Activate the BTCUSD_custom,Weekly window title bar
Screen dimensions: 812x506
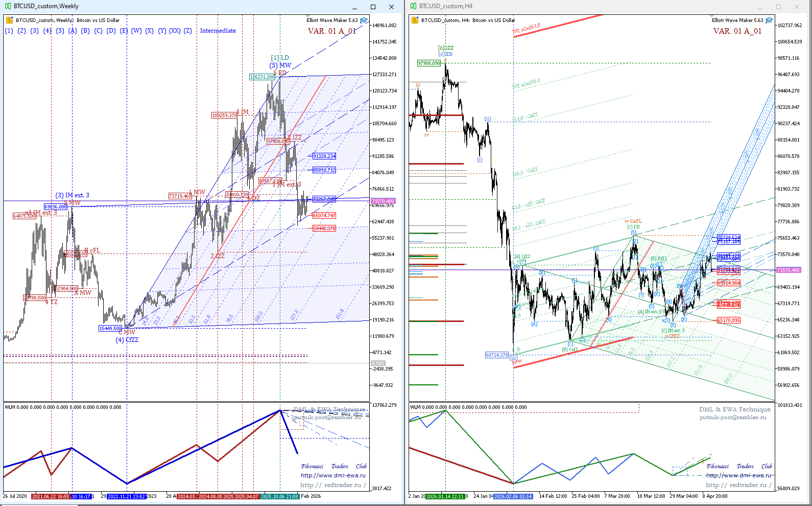(179, 6)
